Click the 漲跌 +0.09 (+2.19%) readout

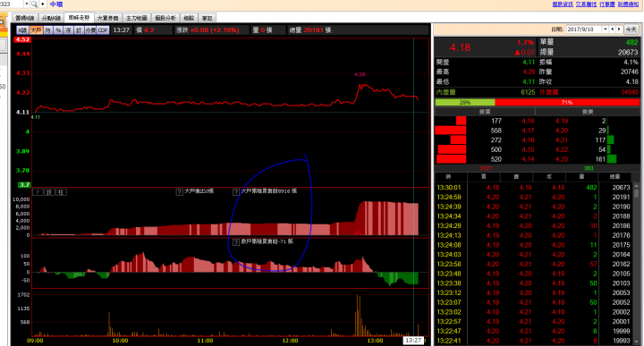pos(208,30)
